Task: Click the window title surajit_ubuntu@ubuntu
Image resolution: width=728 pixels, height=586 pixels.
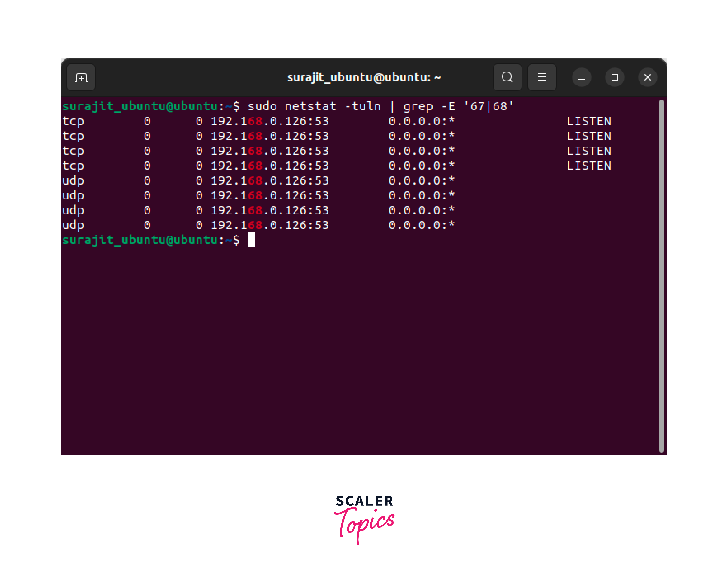Action: [364, 78]
